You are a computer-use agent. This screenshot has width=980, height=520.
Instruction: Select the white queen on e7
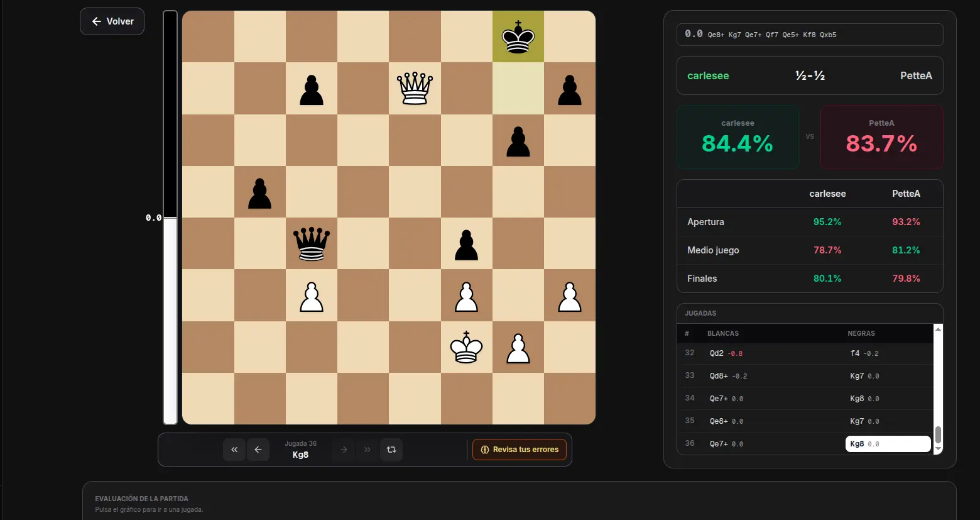tap(415, 88)
